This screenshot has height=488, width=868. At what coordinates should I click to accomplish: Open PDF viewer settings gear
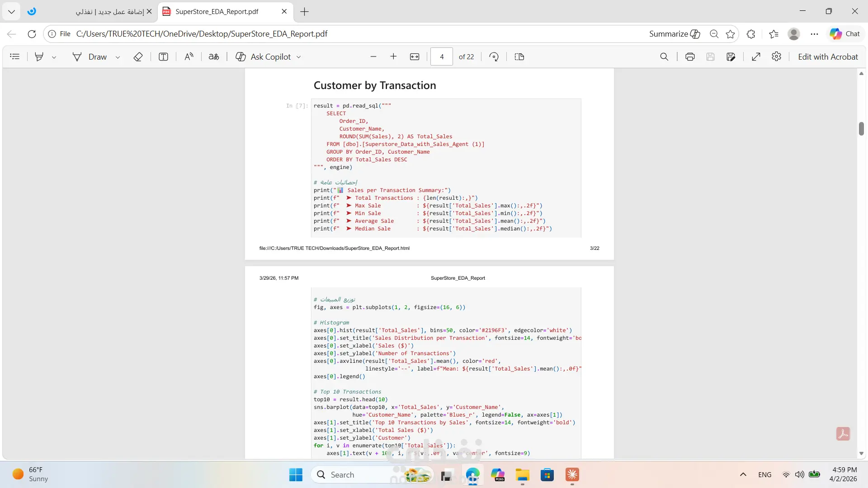click(x=776, y=56)
